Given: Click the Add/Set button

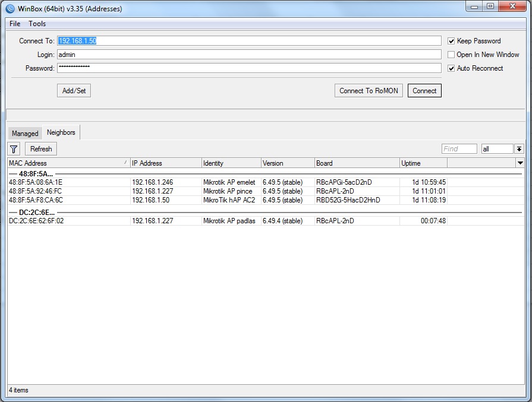Looking at the screenshot, I should 74,91.
